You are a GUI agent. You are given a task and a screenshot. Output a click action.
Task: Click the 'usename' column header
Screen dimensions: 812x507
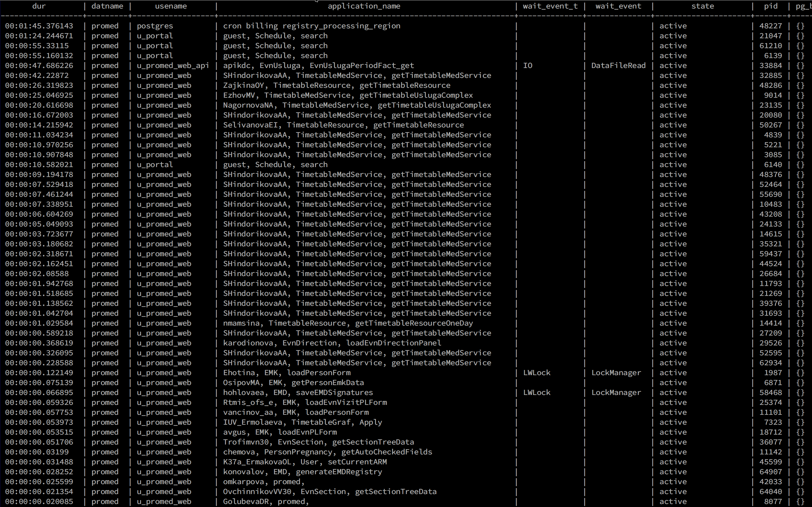pyautogui.click(x=171, y=6)
